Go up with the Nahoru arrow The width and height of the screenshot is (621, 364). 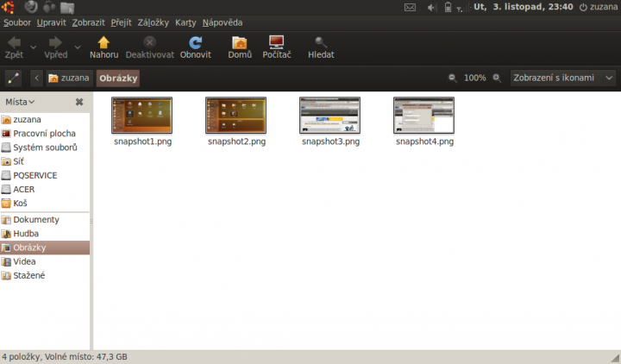pyautogui.click(x=103, y=47)
